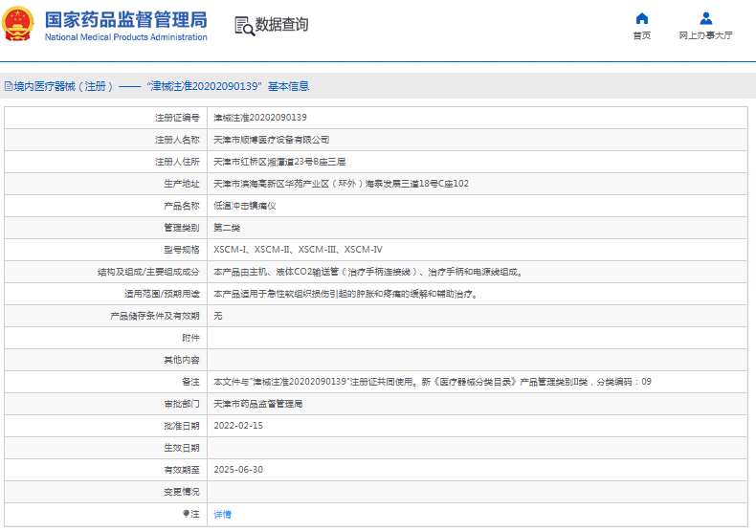Select product name 低温冲击镇痛仪
The width and height of the screenshot is (756, 532).
tap(245, 206)
